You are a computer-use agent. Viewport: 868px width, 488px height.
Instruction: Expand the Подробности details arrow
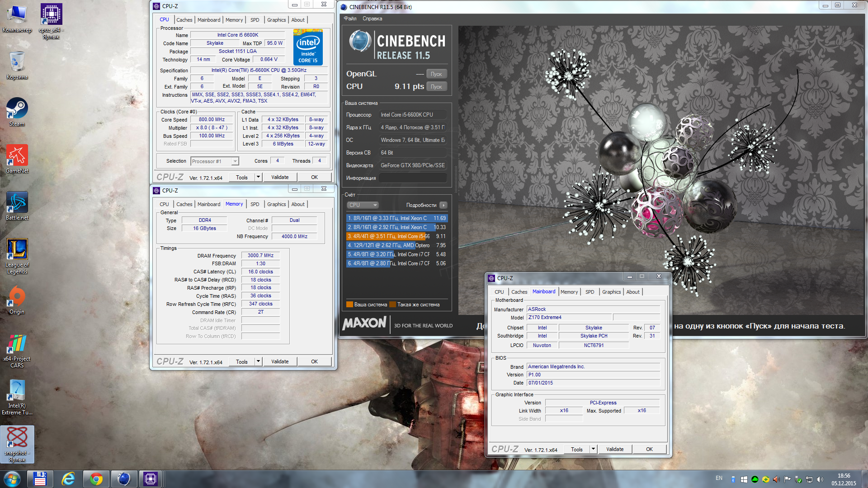pos(443,205)
